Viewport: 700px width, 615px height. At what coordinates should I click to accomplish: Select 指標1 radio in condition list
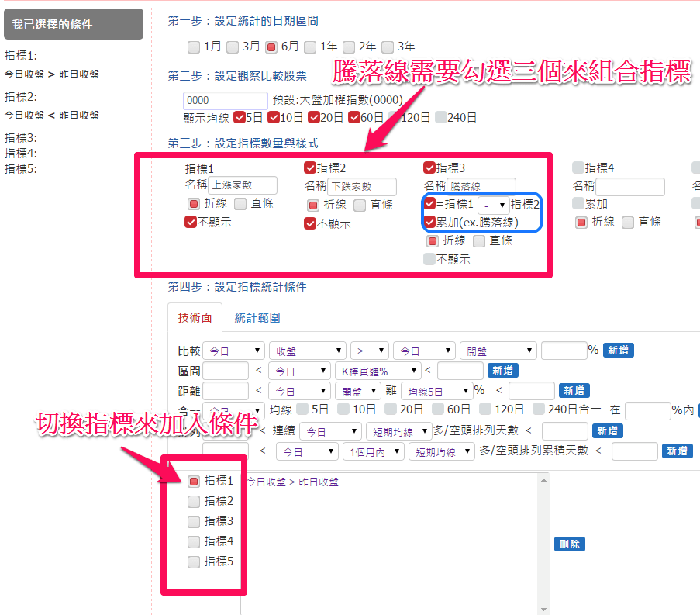coord(193,481)
